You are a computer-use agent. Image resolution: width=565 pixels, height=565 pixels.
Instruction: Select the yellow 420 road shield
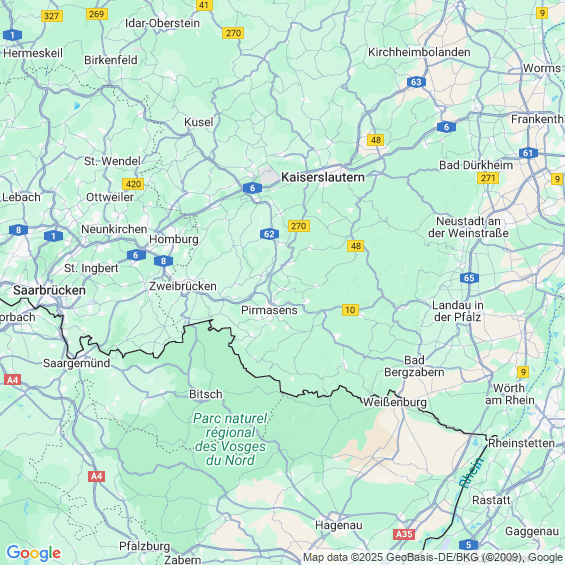[x=133, y=184]
